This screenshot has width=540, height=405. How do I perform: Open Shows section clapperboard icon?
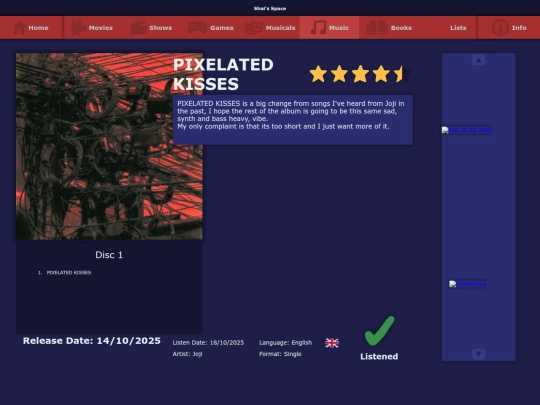(139, 28)
